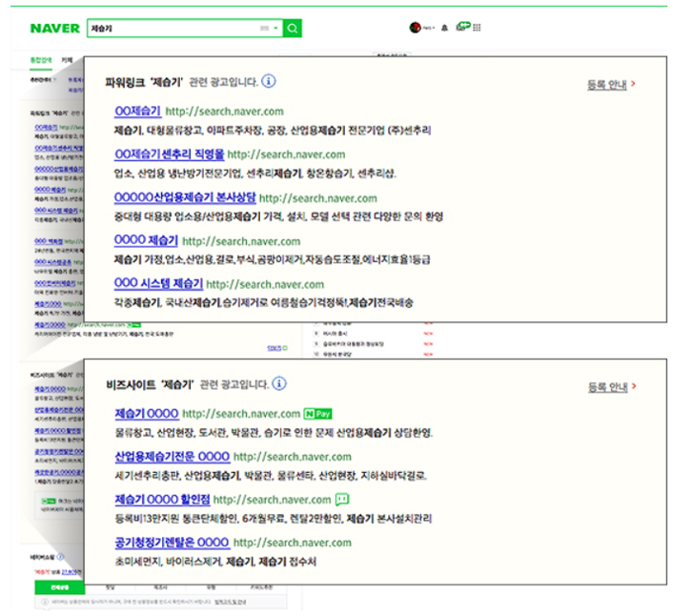Select the 카페 tab
Screen dimensions: 691x616
pos(67,60)
